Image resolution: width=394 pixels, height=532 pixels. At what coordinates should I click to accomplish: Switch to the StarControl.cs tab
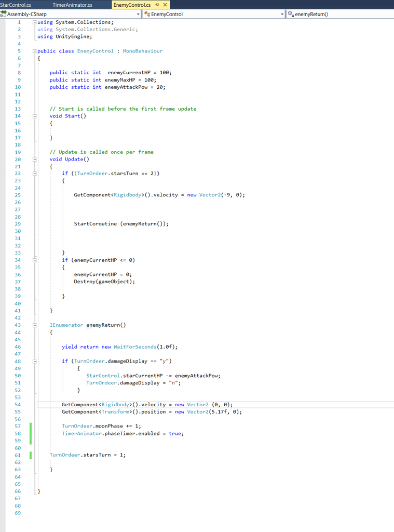(x=16, y=5)
